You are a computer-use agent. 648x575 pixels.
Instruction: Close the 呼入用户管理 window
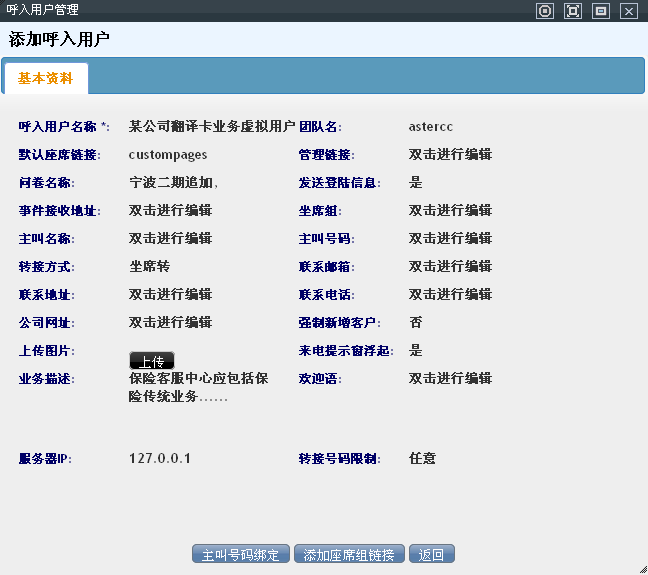point(628,11)
